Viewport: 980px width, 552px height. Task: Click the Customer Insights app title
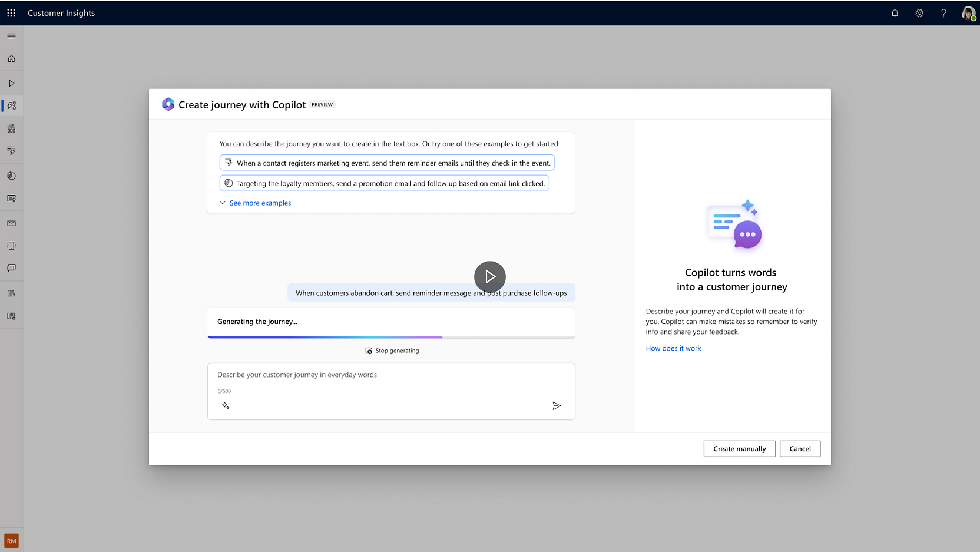(x=61, y=13)
